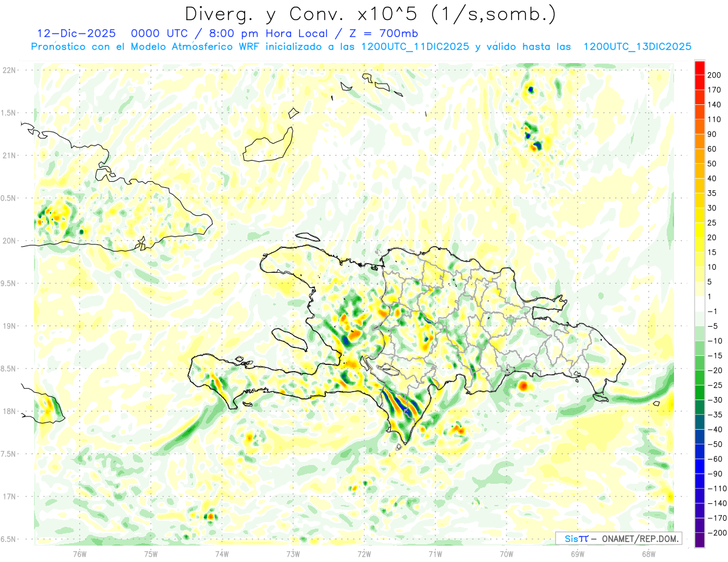Click the color scale value '-25'

[x=715, y=385]
